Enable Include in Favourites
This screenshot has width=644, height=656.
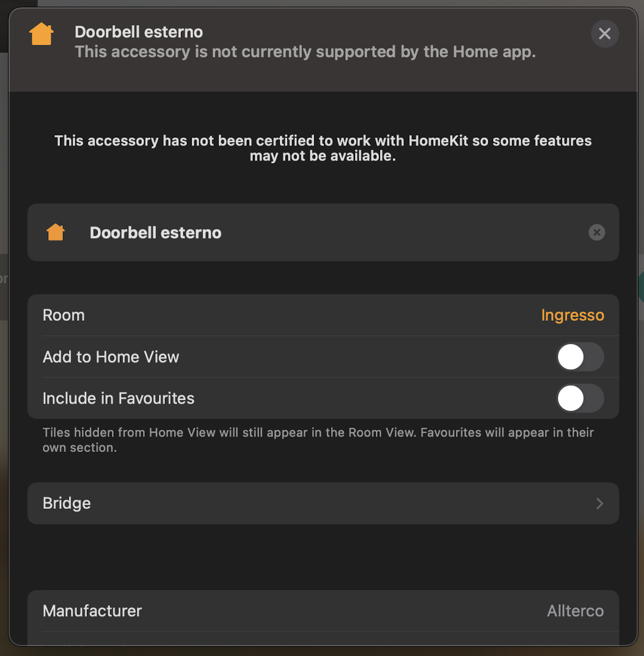pyautogui.click(x=580, y=398)
